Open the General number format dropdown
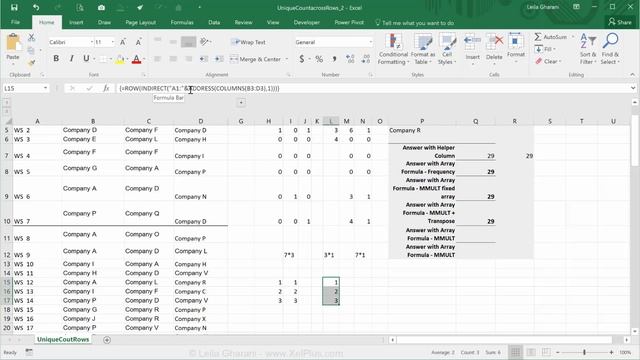The height and width of the screenshot is (360, 640). [370, 42]
